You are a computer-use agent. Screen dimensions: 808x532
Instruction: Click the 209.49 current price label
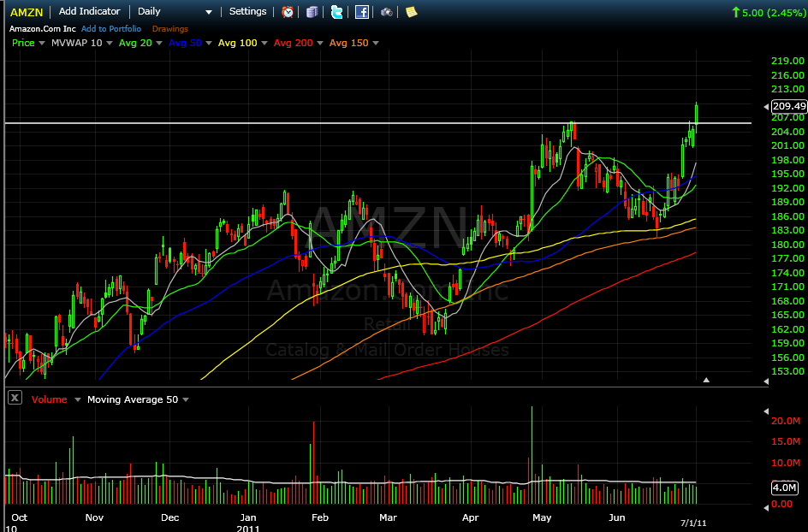789,106
